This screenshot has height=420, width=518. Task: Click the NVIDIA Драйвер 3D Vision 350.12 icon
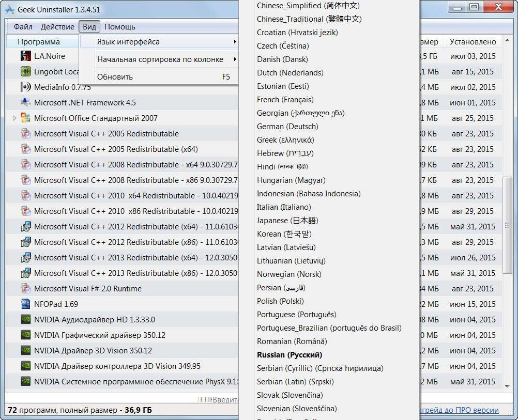click(x=26, y=351)
